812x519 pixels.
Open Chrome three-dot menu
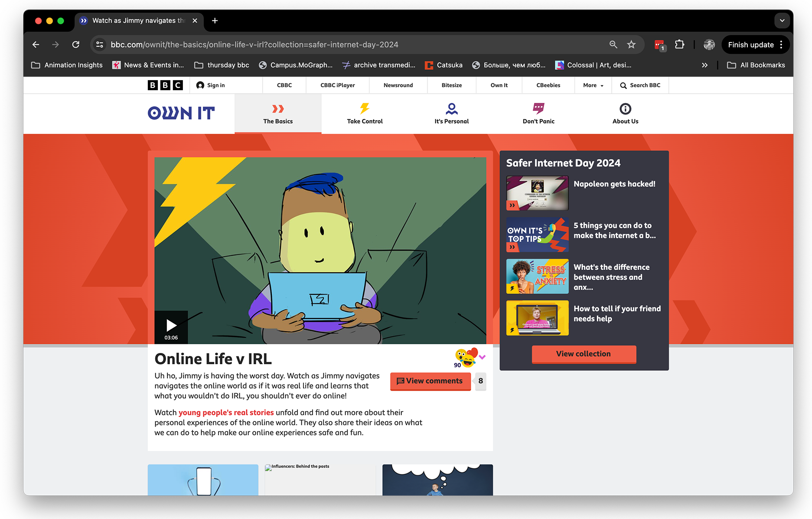pos(781,45)
